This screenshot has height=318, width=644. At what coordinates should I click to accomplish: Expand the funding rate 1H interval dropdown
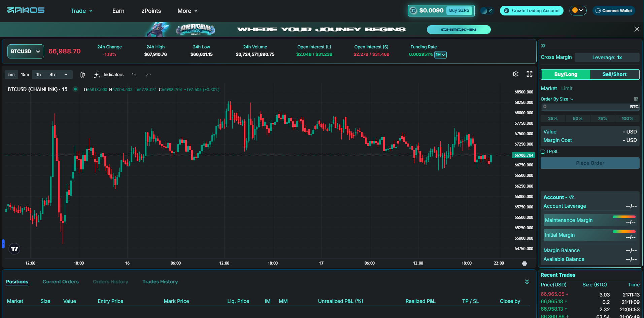click(x=440, y=55)
